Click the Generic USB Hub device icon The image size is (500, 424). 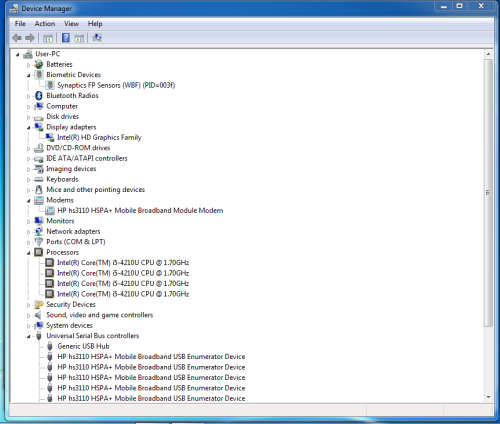[x=50, y=346]
